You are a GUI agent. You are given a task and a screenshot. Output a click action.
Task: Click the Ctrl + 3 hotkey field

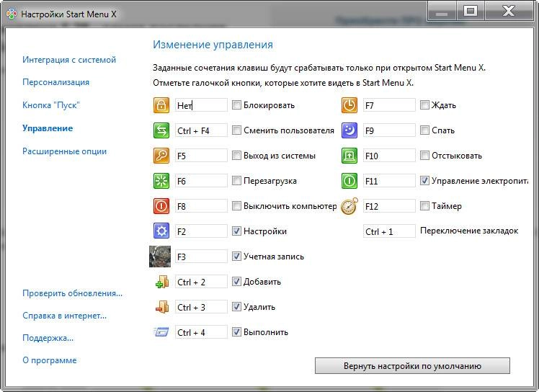click(201, 307)
